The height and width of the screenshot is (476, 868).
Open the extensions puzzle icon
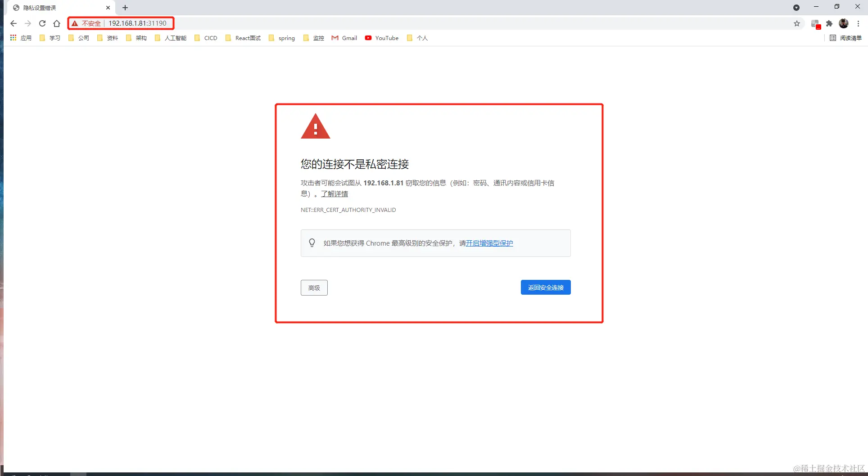point(829,23)
